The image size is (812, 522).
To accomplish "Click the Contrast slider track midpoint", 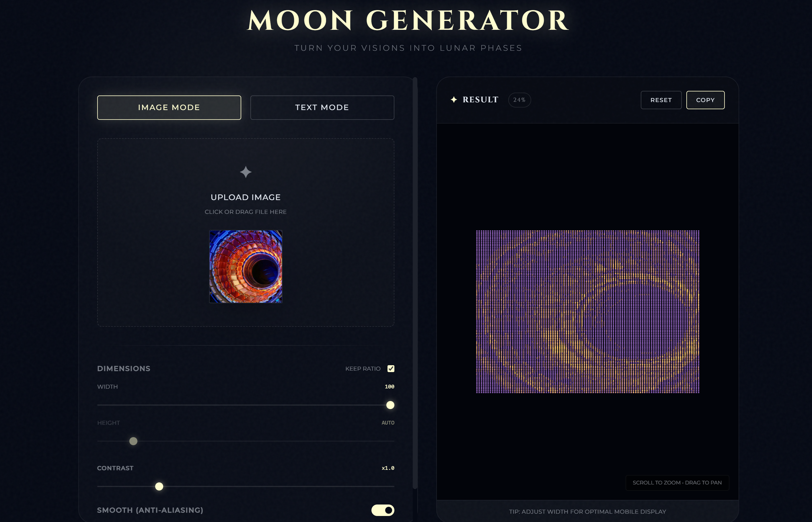I will tap(246, 486).
